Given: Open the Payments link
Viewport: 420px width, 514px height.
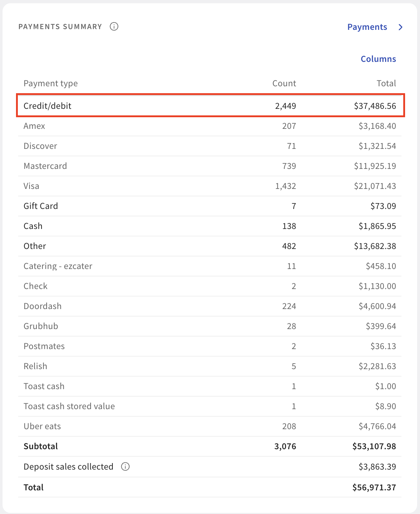Looking at the screenshot, I should point(367,27).
